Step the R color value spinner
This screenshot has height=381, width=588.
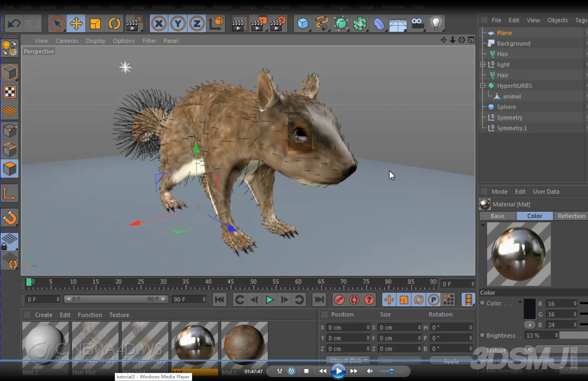click(x=575, y=303)
